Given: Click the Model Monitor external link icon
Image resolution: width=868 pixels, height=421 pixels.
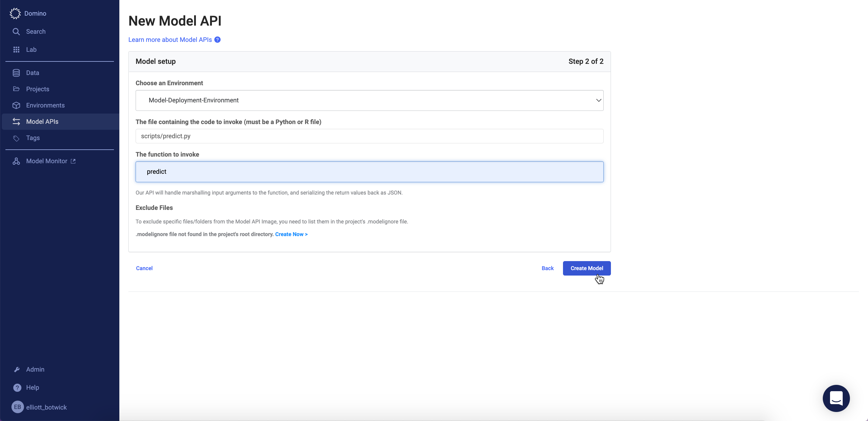Looking at the screenshot, I should tap(73, 161).
